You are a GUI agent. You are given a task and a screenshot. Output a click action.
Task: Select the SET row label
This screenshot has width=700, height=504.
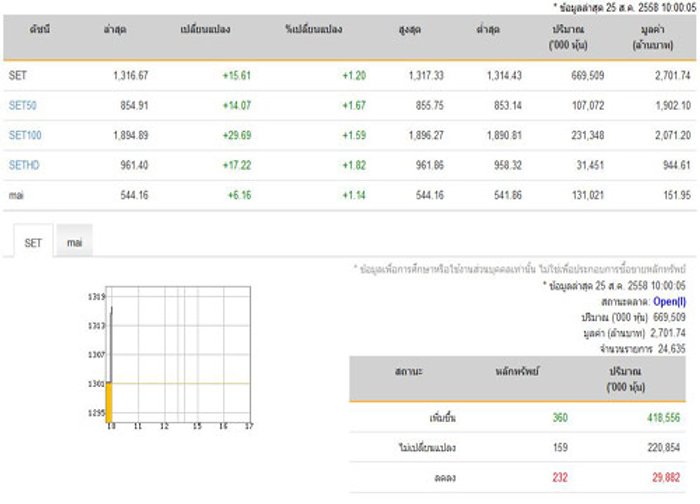[x=18, y=75]
